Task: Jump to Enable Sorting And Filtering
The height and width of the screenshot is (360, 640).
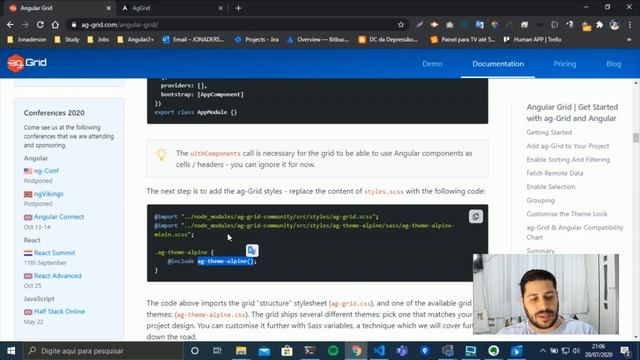Action: click(x=568, y=160)
